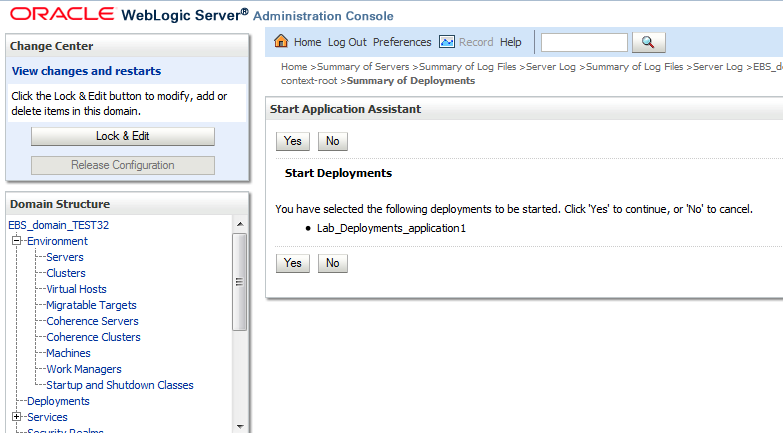Open Deployments in Domain Structure

[58, 401]
